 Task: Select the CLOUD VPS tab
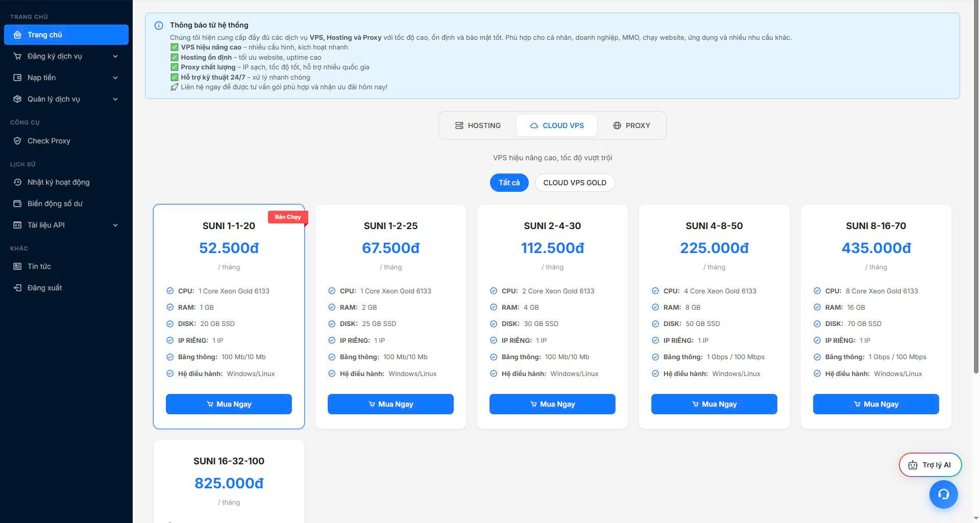tap(556, 126)
